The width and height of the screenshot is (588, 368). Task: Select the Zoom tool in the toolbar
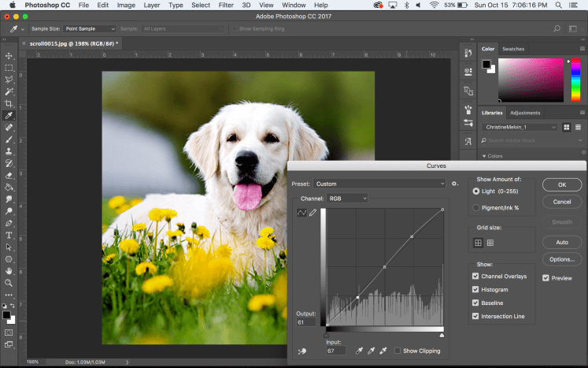tap(9, 282)
